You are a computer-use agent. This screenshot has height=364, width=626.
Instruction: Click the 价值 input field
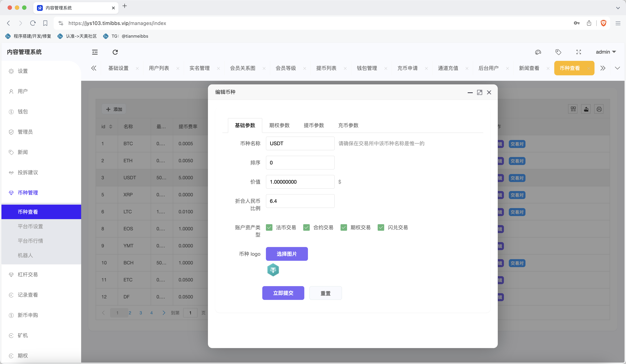pos(300,182)
